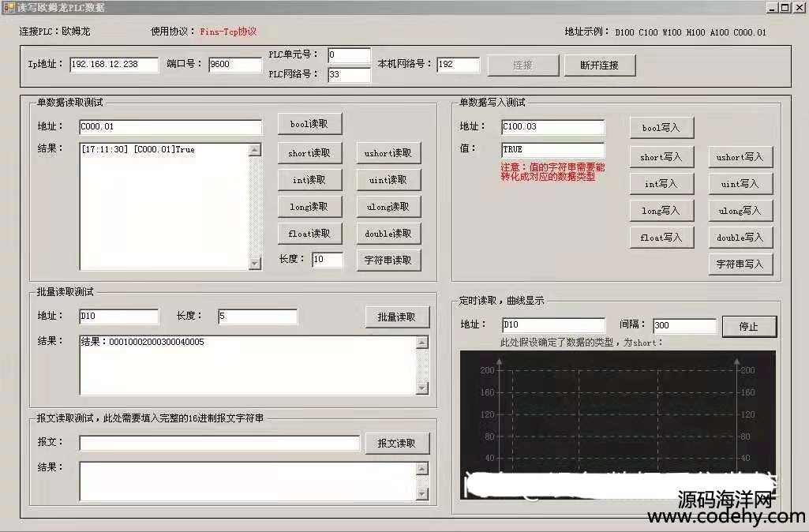809x532 pixels.
Task: Click the bool读取 button
Action: (309, 125)
